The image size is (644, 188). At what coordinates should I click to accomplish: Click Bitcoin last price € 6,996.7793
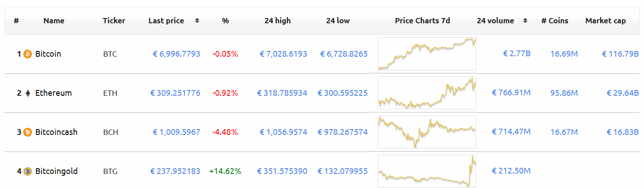pos(177,54)
